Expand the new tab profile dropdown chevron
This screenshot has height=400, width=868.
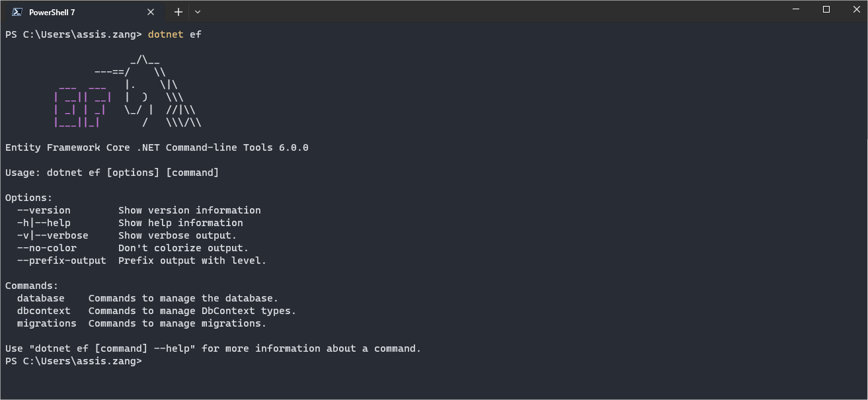click(198, 12)
